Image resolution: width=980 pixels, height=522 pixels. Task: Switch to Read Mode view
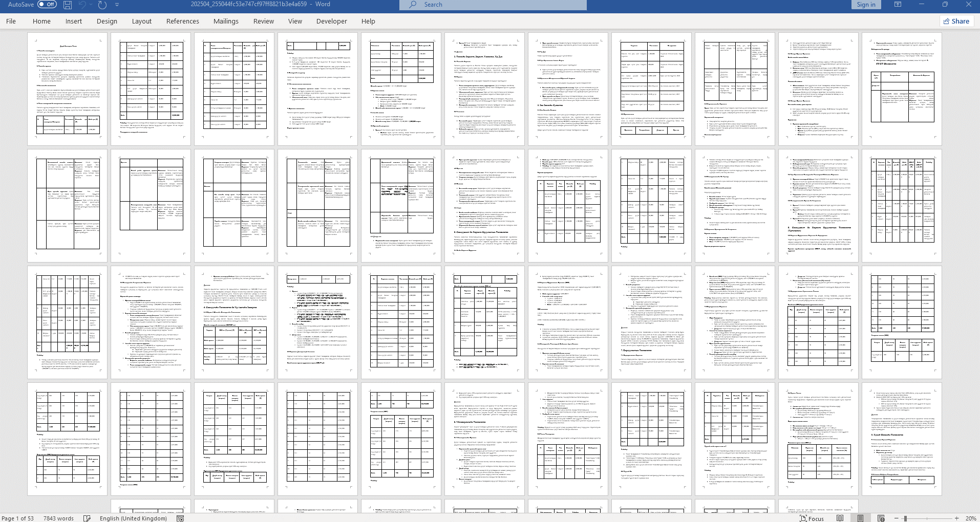pyautogui.click(x=840, y=518)
